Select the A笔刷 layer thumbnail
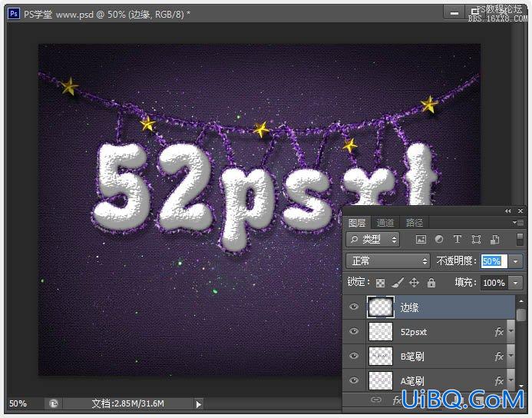 pos(380,380)
